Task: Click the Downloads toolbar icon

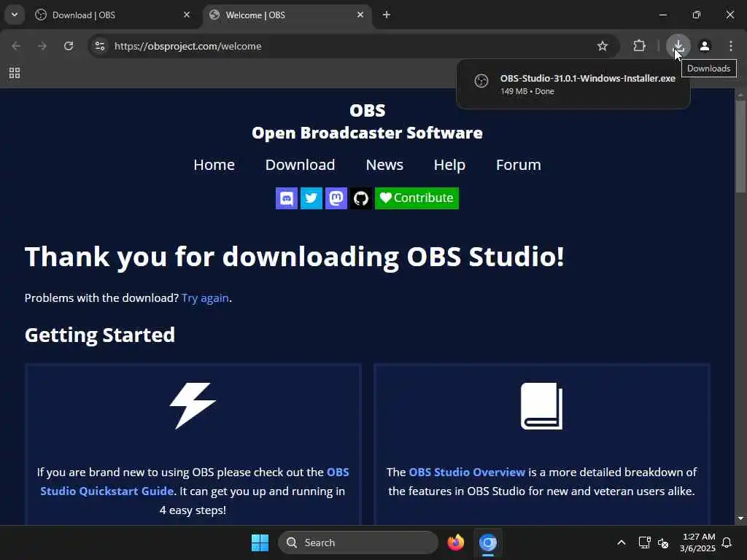Action: tap(678, 46)
